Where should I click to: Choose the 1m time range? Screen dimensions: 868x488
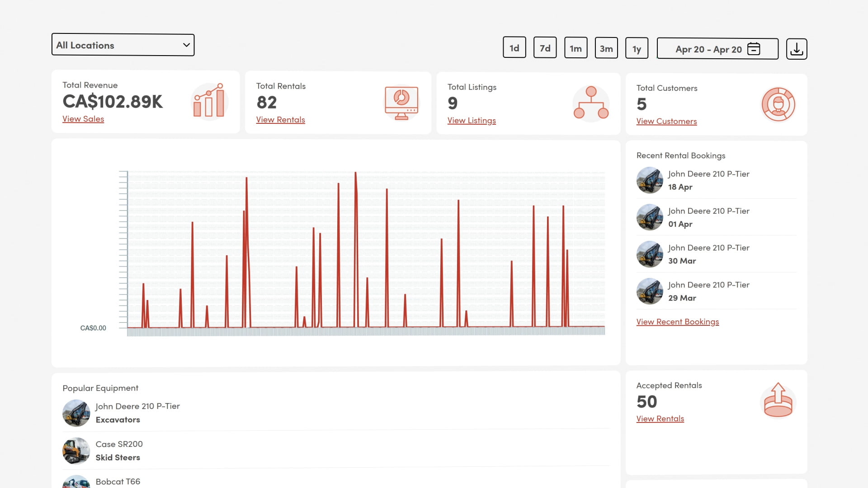(576, 48)
